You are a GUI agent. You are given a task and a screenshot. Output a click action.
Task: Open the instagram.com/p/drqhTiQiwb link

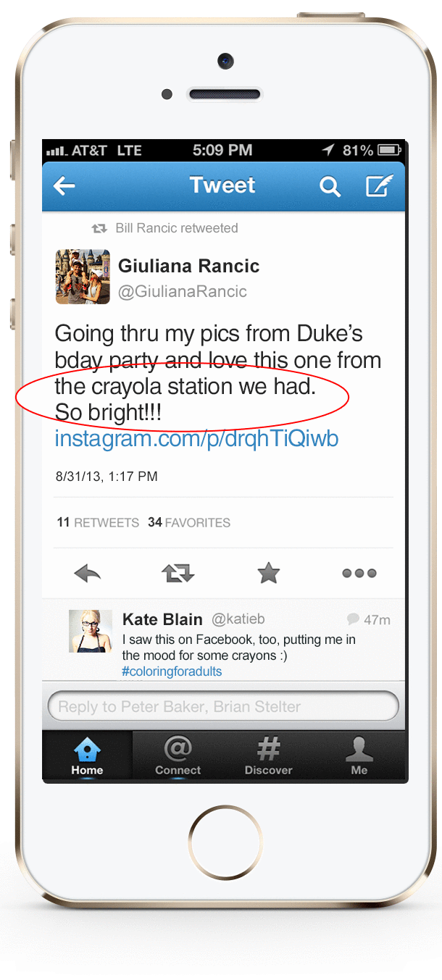(x=196, y=438)
